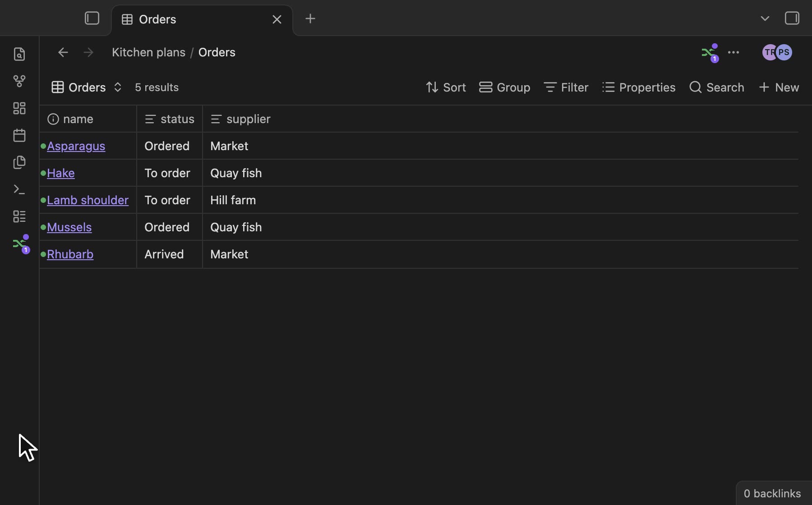Screen dimensions: 812x505
Task: Navigate forward with the right arrow
Action: pos(88,52)
